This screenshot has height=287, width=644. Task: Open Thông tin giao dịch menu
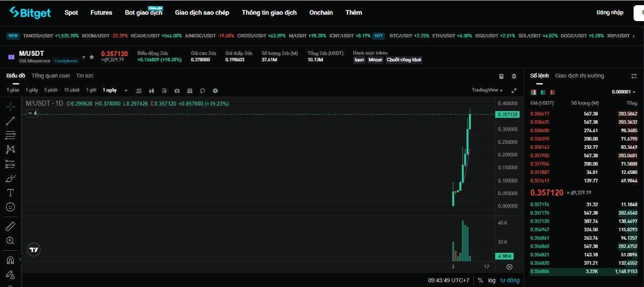point(269,13)
